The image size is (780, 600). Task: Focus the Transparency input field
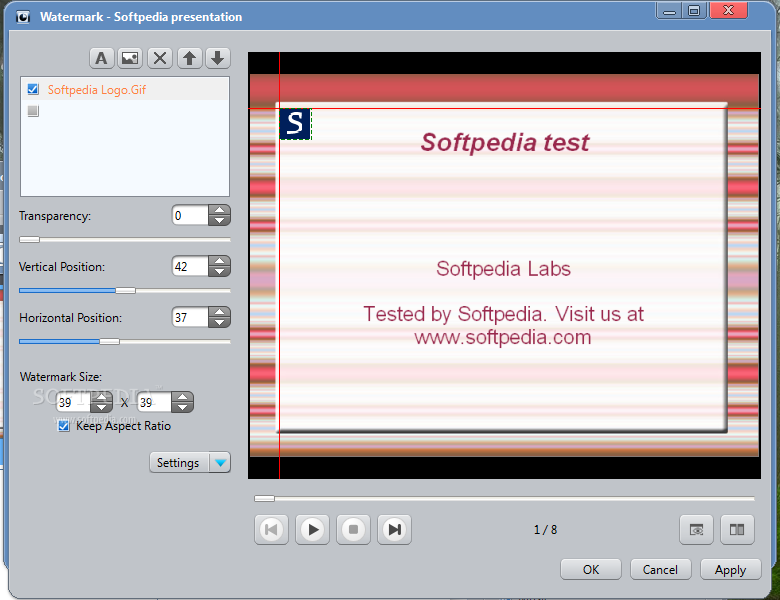click(190, 215)
